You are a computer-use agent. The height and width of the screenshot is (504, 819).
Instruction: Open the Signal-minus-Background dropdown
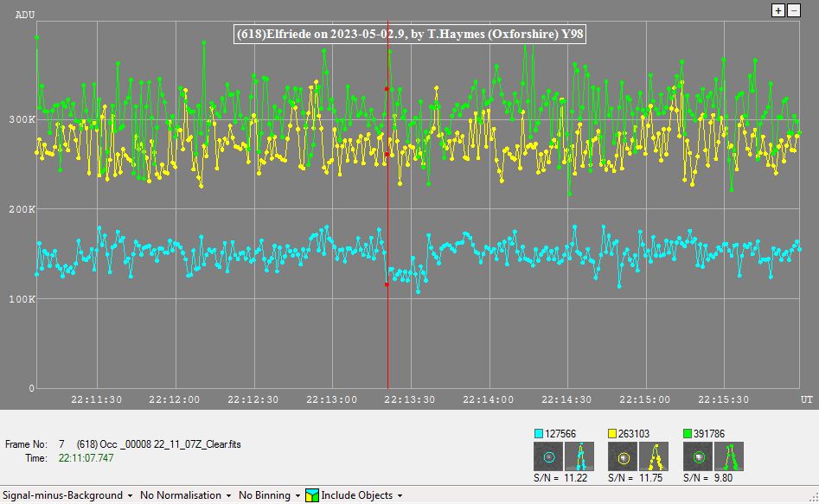(x=67, y=495)
